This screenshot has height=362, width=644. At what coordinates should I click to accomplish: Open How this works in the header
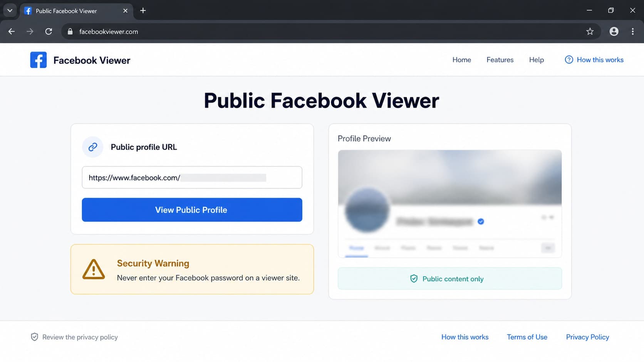point(600,60)
